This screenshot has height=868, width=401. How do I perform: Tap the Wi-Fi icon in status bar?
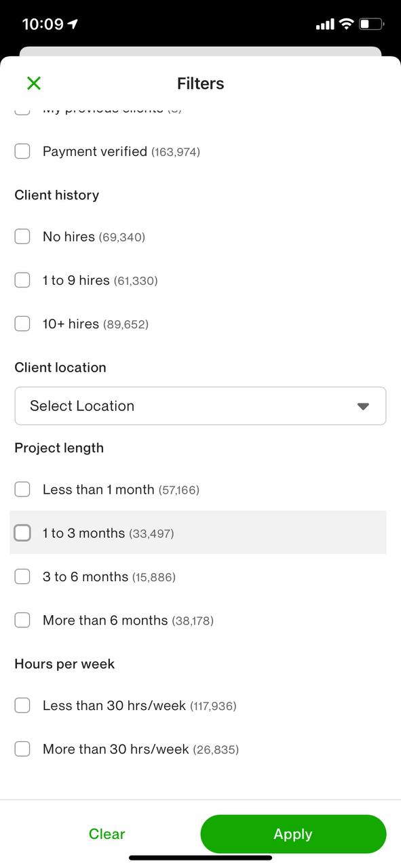pos(347,24)
